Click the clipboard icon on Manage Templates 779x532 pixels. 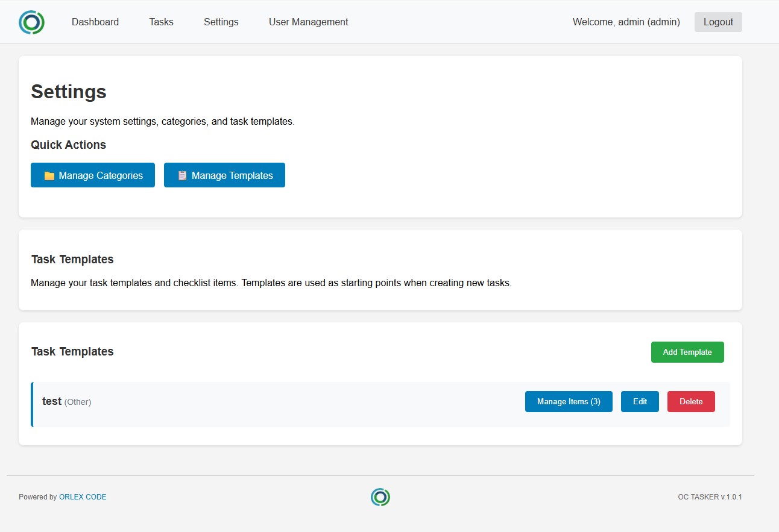tap(182, 176)
